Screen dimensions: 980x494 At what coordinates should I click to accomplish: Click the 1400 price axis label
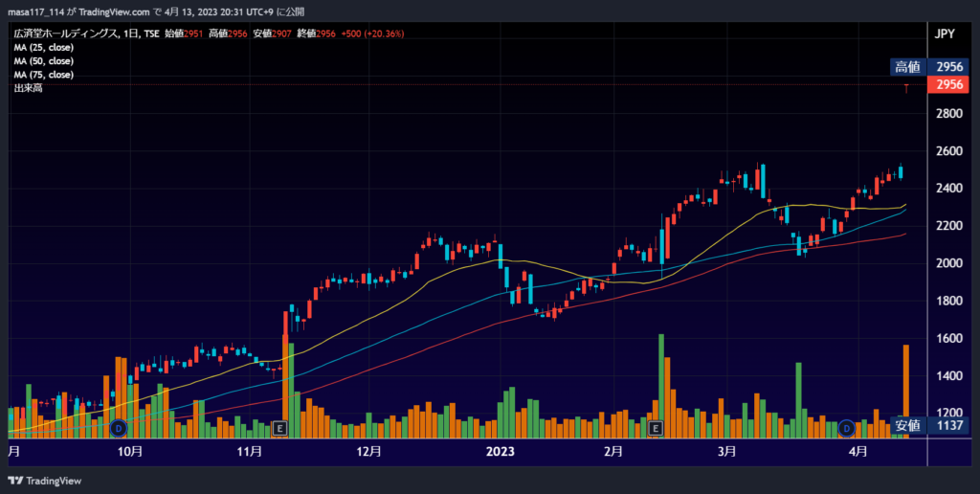coord(948,376)
